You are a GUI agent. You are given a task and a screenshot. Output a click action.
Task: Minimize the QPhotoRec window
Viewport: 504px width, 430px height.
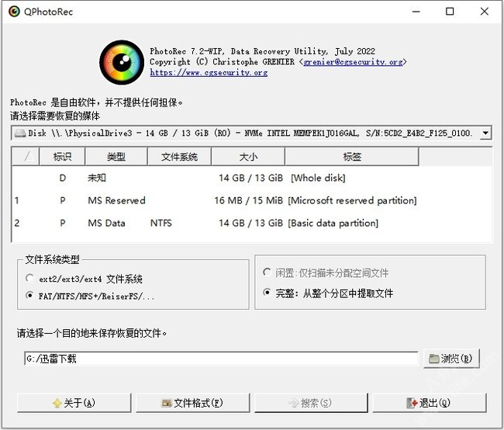416,12
